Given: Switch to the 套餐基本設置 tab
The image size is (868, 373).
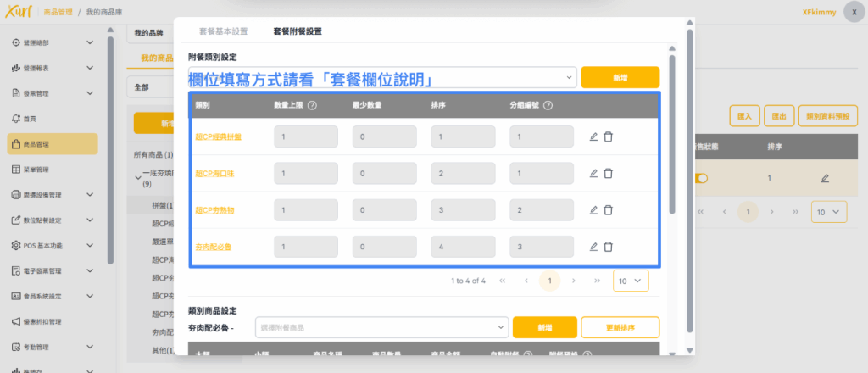Looking at the screenshot, I should click(223, 31).
